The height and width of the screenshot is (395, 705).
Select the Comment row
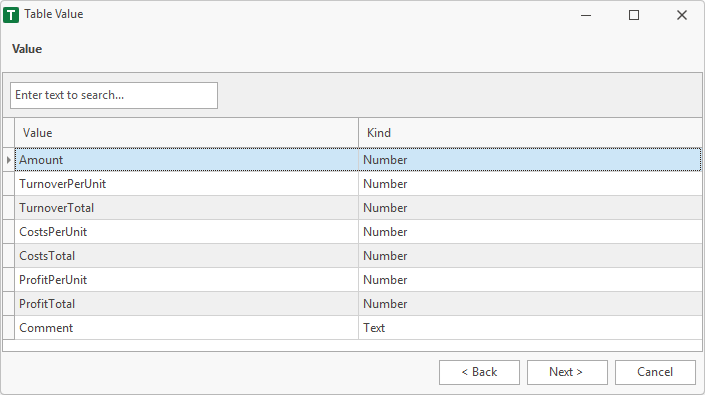[358, 328]
